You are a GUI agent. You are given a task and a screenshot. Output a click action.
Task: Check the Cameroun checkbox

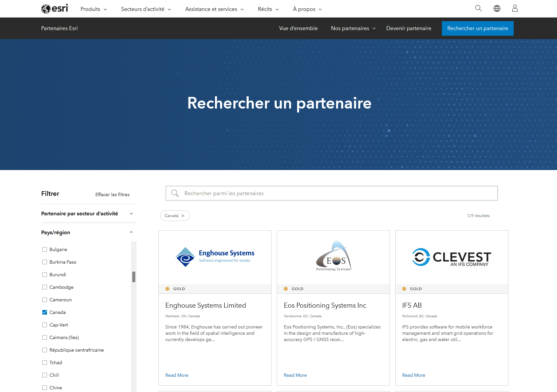[x=45, y=300]
